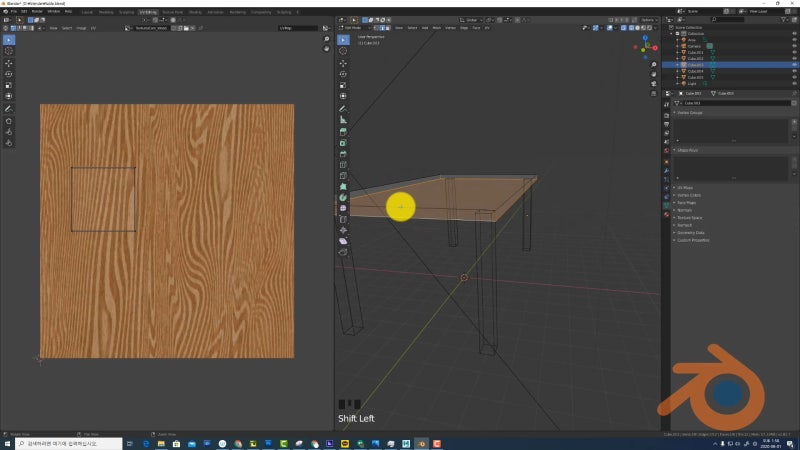Open the Edit Mode dropdown
This screenshot has width=800, height=450.
pos(355,28)
